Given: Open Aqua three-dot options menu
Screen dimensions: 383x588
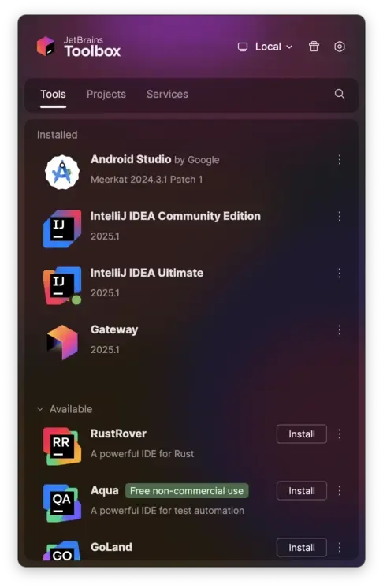Looking at the screenshot, I should [339, 491].
